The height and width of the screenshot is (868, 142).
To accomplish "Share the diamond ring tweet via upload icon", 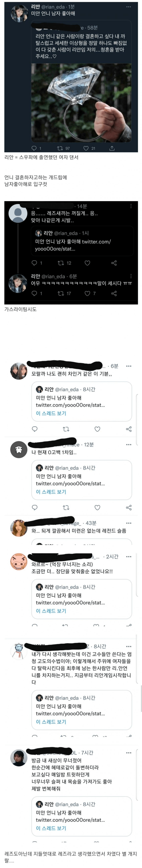I will 112,148.
